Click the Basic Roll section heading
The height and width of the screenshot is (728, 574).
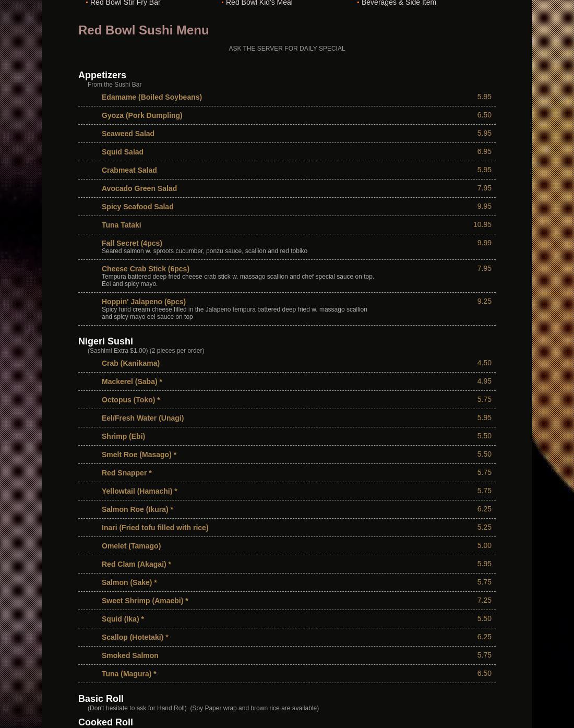101,699
